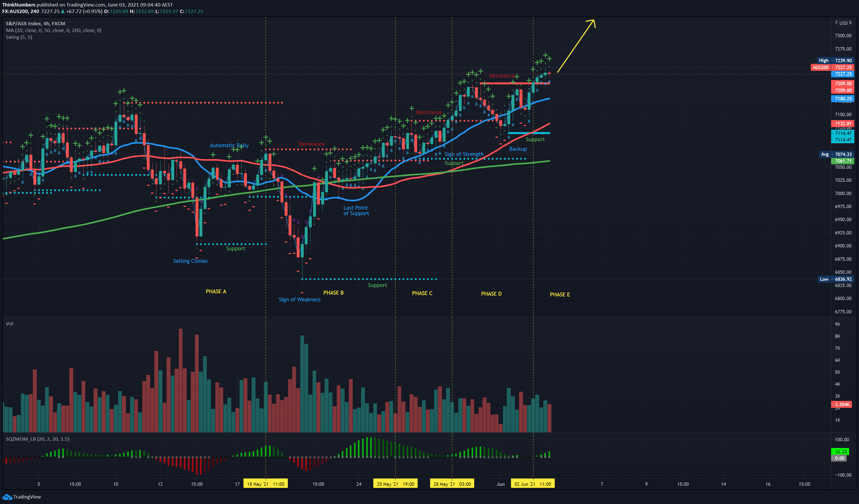Select the Last Point of Support annotation
Image resolution: width=859 pixels, height=504 pixels.
coord(356,210)
